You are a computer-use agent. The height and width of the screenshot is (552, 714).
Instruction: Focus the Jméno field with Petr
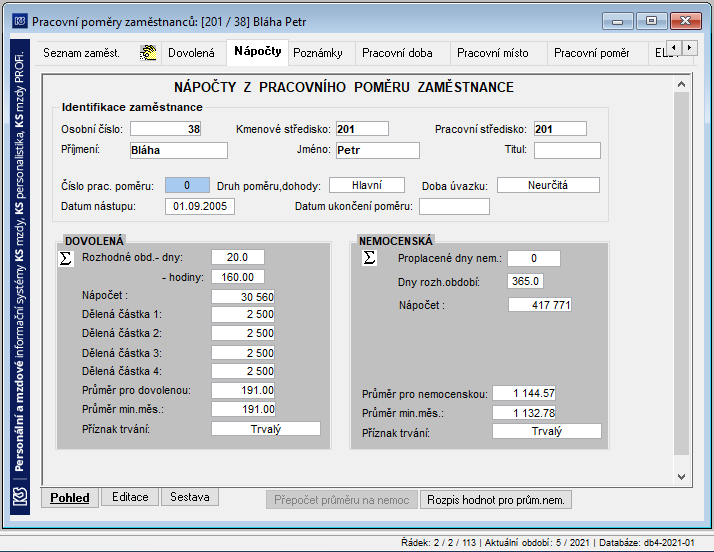(377, 150)
